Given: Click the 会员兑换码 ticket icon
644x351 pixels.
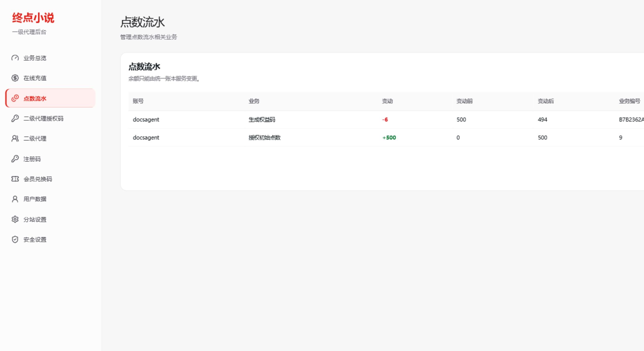Looking at the screenshot, I should coord(15,179).
